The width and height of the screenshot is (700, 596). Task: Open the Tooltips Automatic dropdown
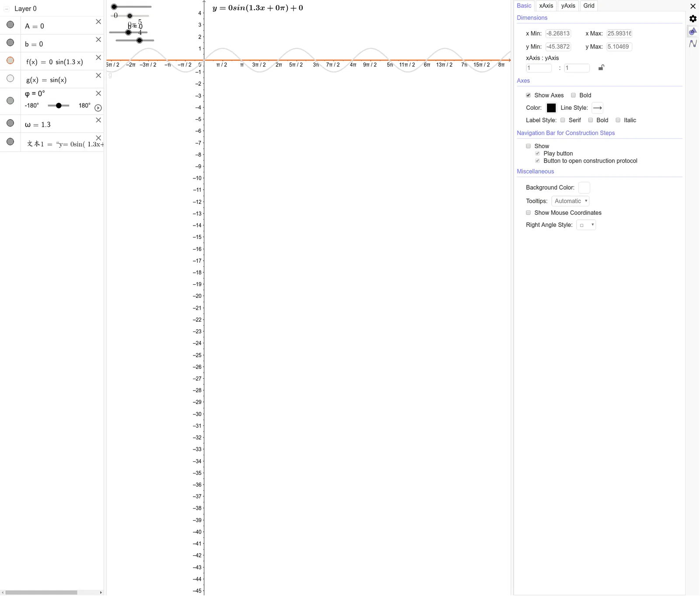pos(570,201)
